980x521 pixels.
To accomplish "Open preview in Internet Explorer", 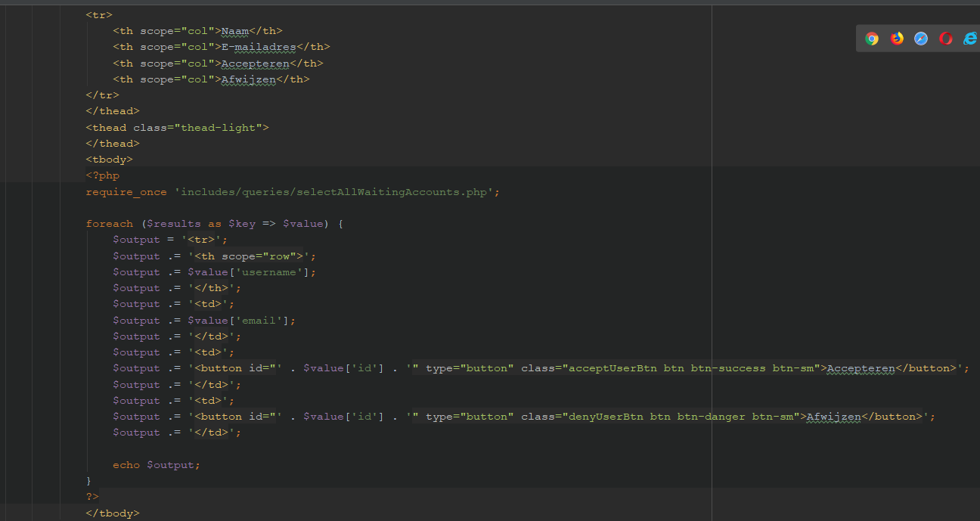I will (969, 39).
